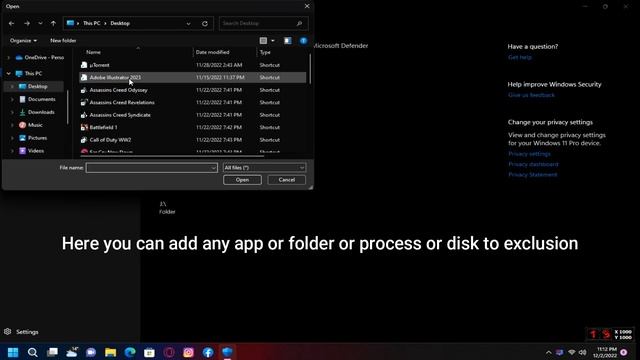Open recent locations dropdown arrow
The width and height of the screenshot is (640, 360).
tap(40, 24)
